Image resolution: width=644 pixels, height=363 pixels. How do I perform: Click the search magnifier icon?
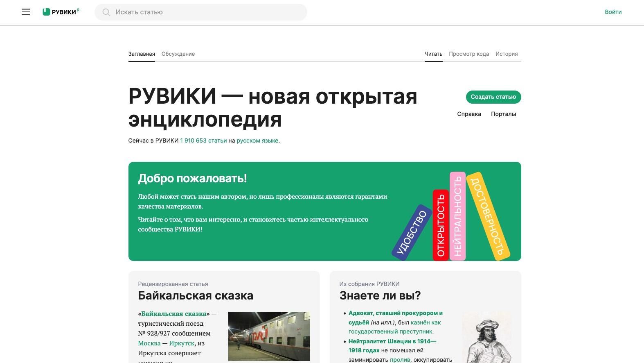106,12
